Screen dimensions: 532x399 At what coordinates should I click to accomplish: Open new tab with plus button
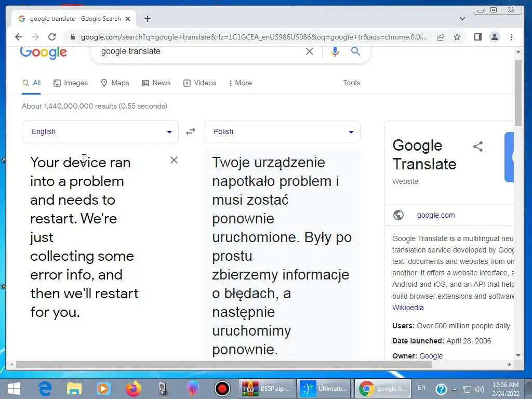click(x=147, y=19)
